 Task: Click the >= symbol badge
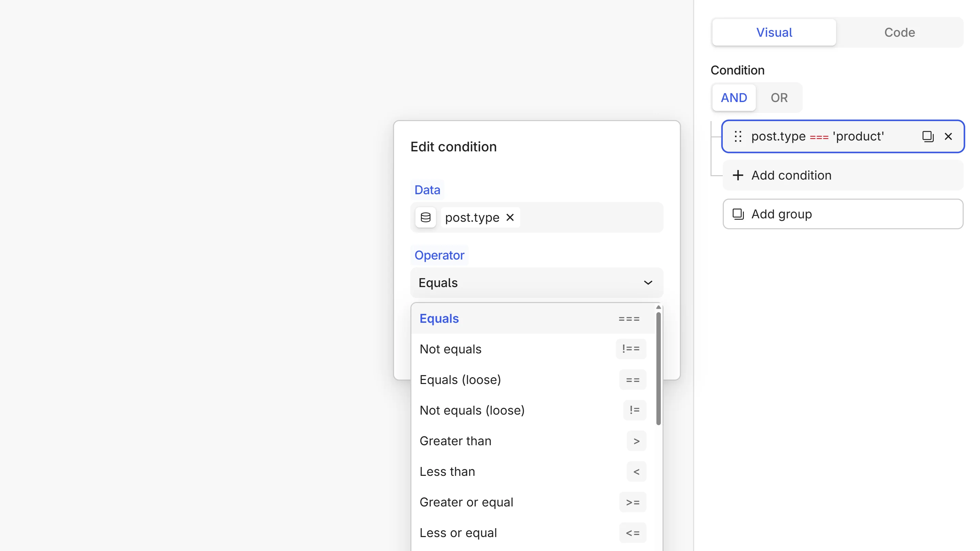pos(633,502)
